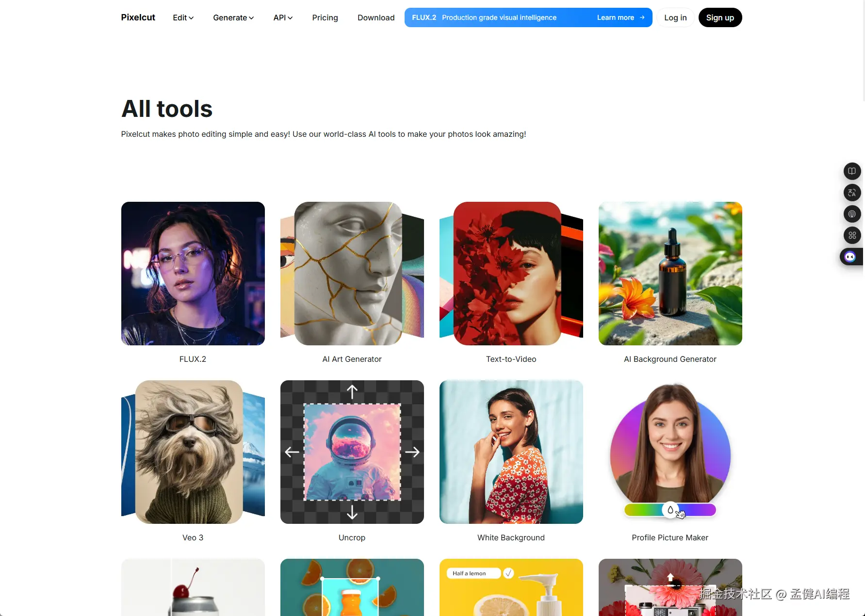Open the Download page

click(x=376, y=17)
